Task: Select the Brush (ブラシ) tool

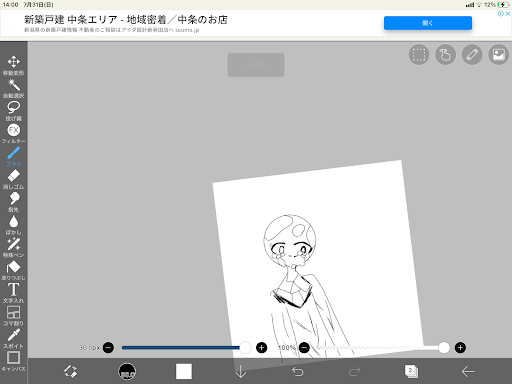Action: [13, 156]
